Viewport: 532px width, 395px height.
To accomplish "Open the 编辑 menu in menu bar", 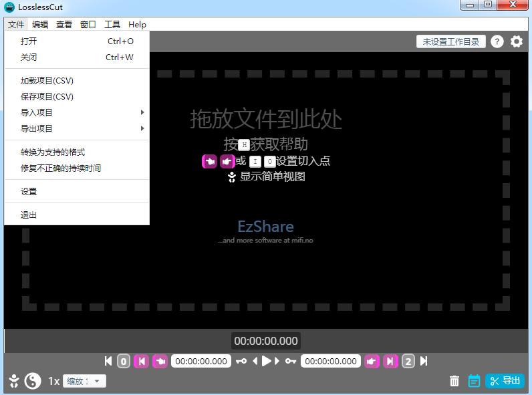I will (x=40, y=24).
